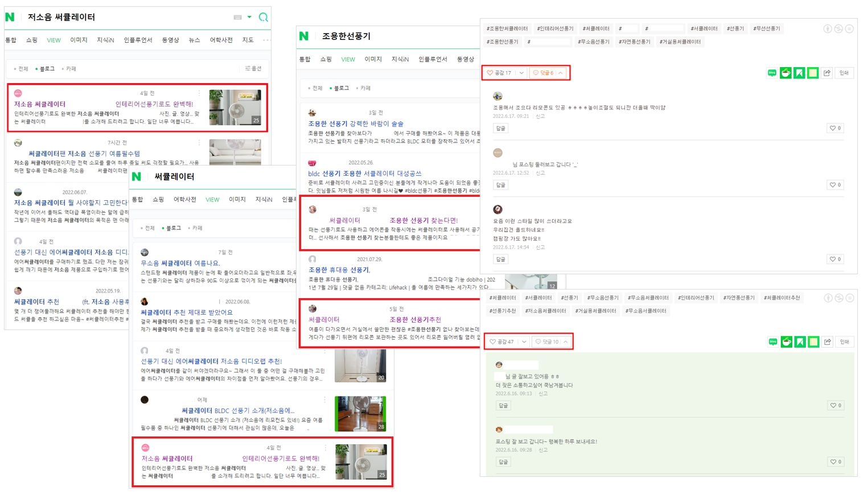868x495 pixels.
Task: Open 지도 tab in 저소음 써큘레이터 search
Action: pyautogui.click(x=248, y=40)
